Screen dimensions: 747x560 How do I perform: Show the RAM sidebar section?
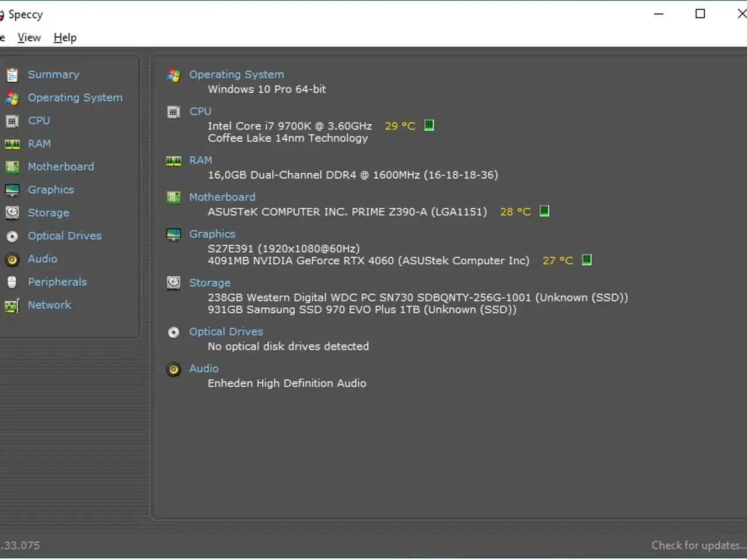pos(39,143)
